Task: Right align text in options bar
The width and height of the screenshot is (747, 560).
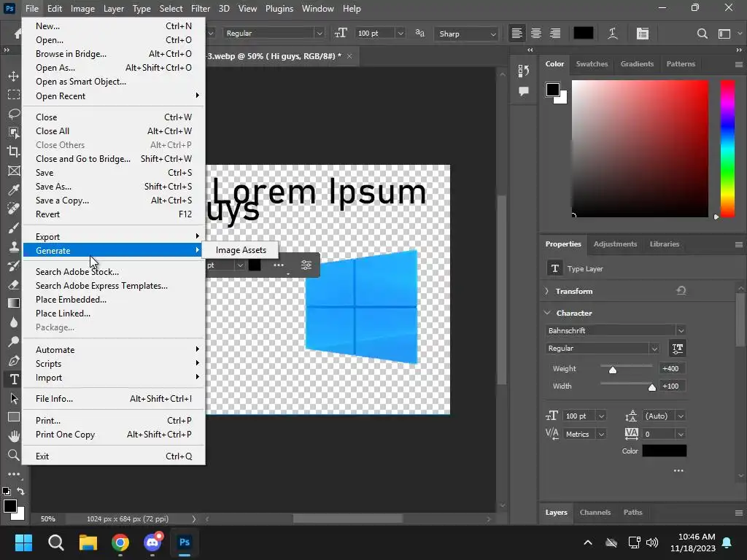Action: [555, 34]
